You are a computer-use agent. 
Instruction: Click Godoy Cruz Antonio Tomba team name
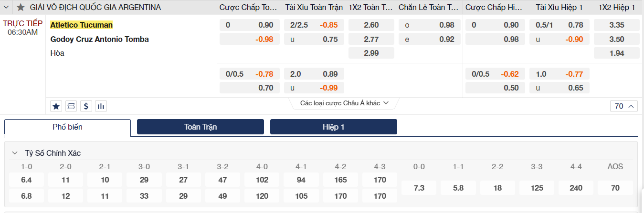coord(100,39)
